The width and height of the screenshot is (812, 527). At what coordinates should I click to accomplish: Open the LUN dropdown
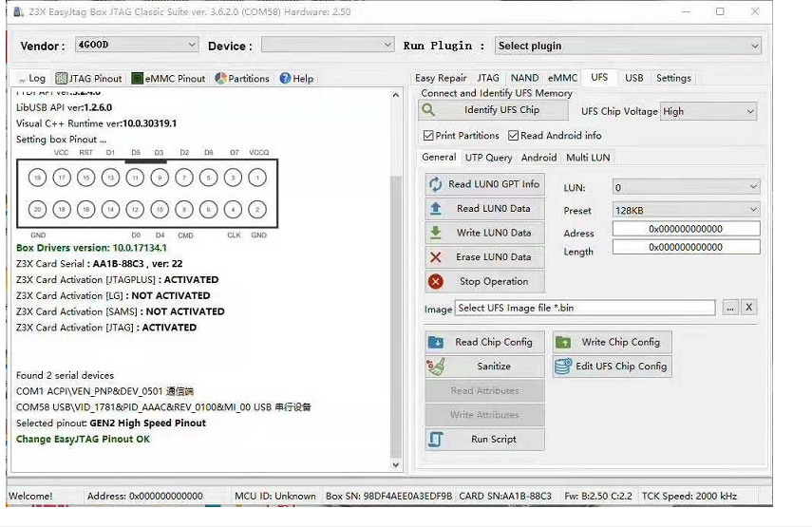[x=686, y=187]
